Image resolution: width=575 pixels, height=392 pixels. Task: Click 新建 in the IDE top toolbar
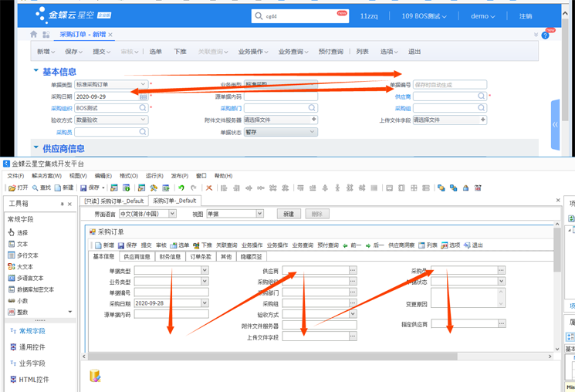coord(64,188)
